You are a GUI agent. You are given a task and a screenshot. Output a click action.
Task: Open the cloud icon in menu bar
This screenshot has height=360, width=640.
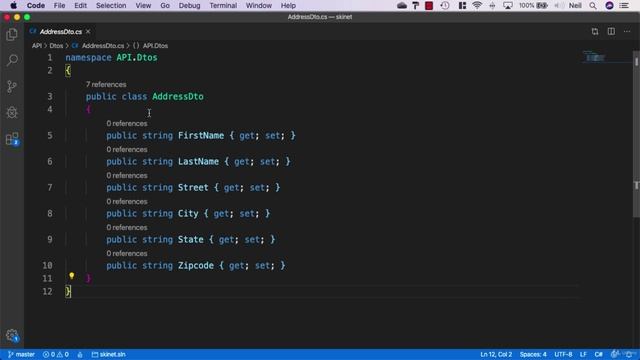click(x=402, y=5)
